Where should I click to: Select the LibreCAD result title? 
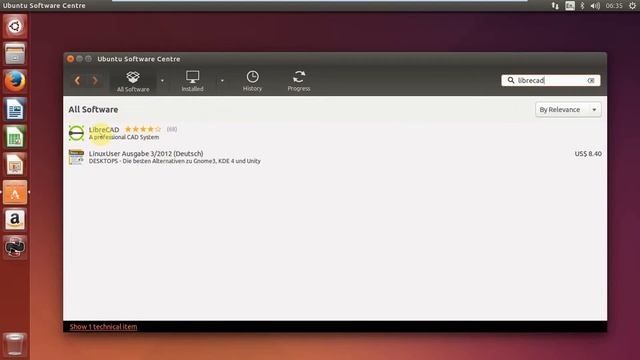pos(104,129)
